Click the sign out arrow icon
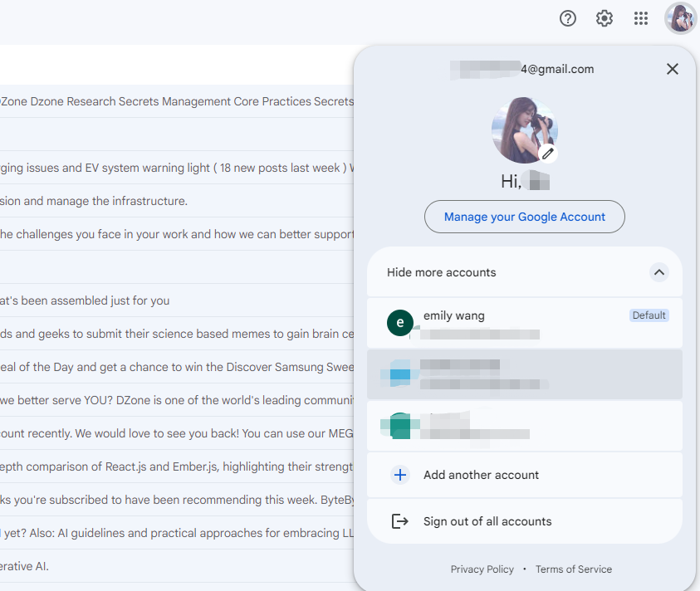The width and height of the screenshot is (700, 591). [400, 521]
